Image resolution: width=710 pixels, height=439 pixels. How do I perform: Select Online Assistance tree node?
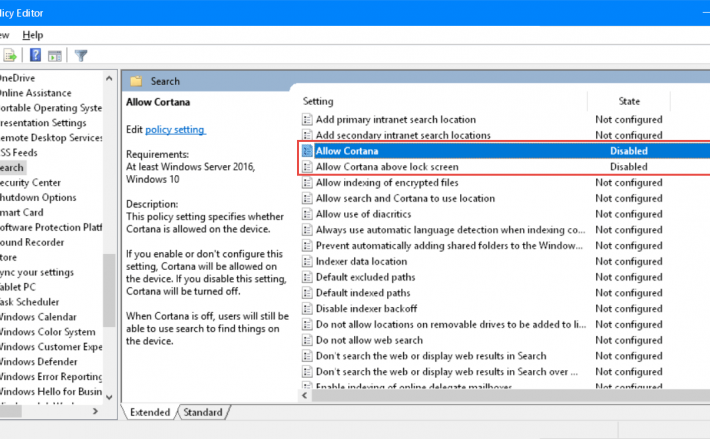click(35, 93)
